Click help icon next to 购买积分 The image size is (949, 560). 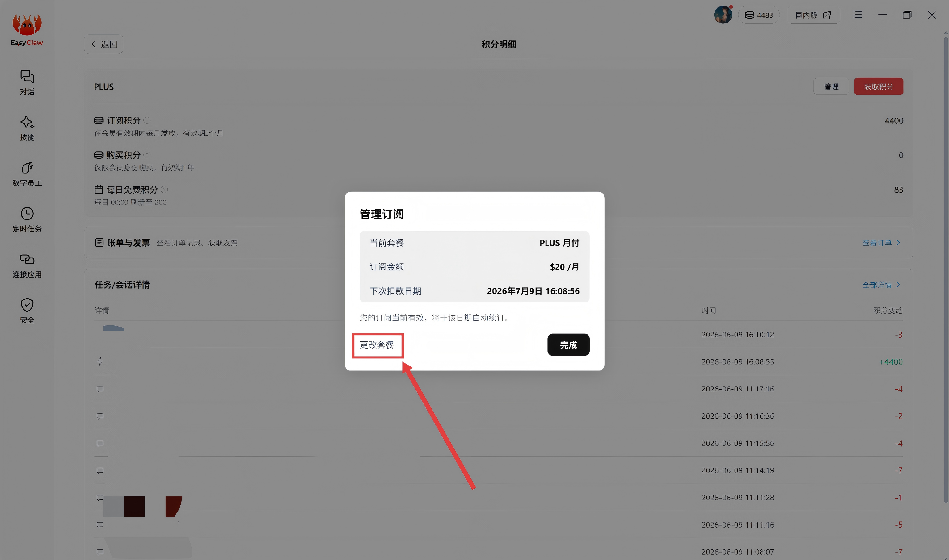point(147,155)
